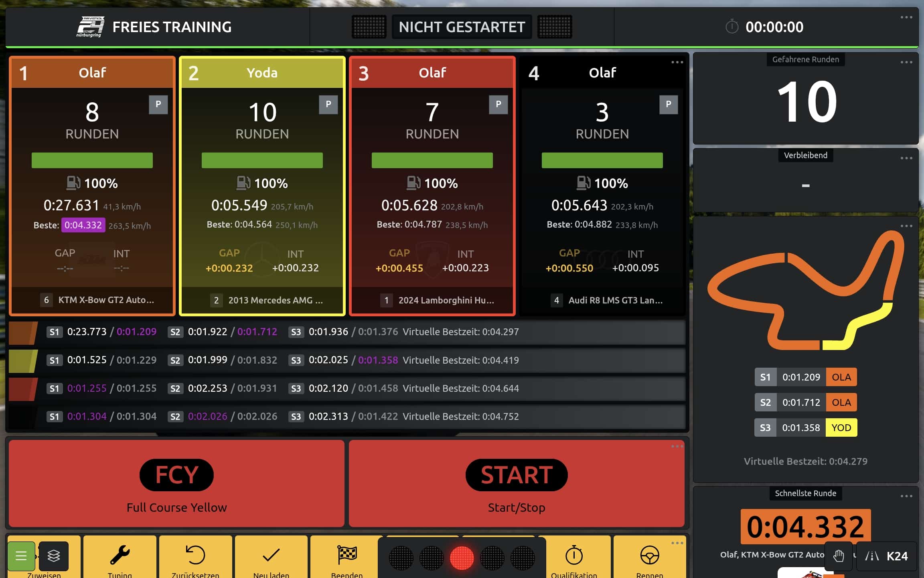924x578 pixels.
Task: Open three-dot menu in top header bar
Action: [906, 17]
